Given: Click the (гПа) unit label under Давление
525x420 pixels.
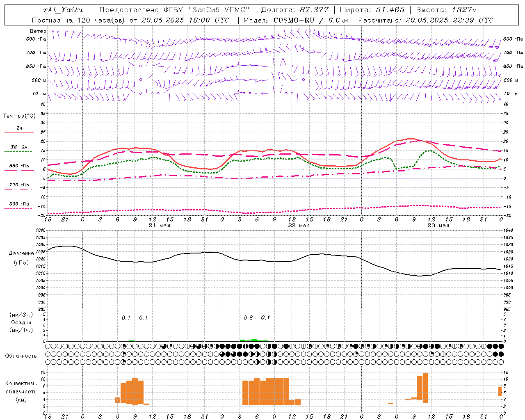Looking at the screenshot, I should coord(21,262).
